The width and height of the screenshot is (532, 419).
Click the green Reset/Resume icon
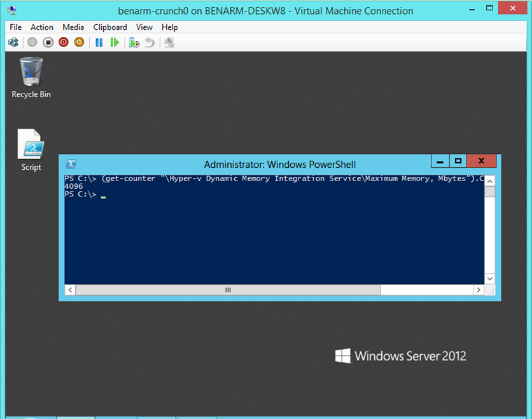[x=115, y=43]
